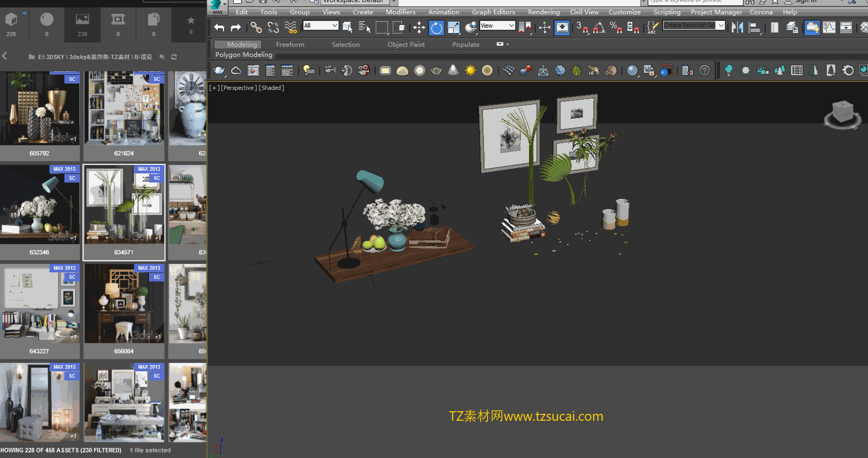Image resolution: width=868 pixels, height=458 pixels.
Task: Expand the Create Selection Set dropdown
Action: click(721, 26)
